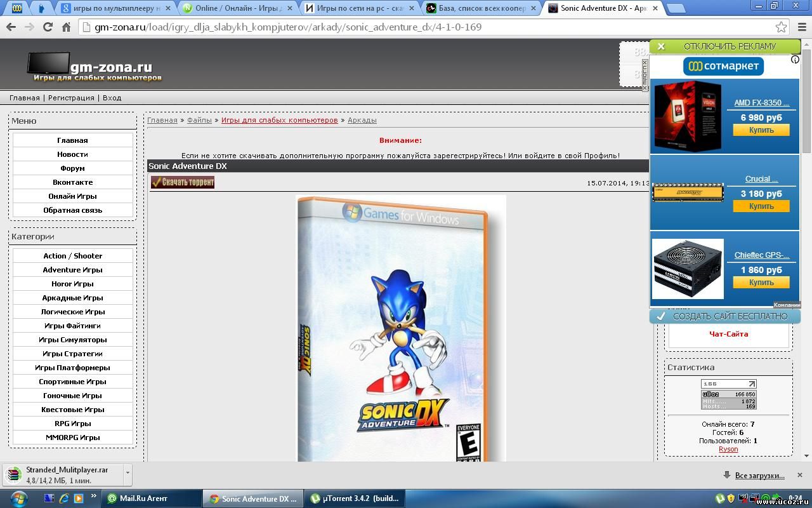The image size is (812, 508).
Task: Open the download item options arrow
Action: (x=128, y=473)
